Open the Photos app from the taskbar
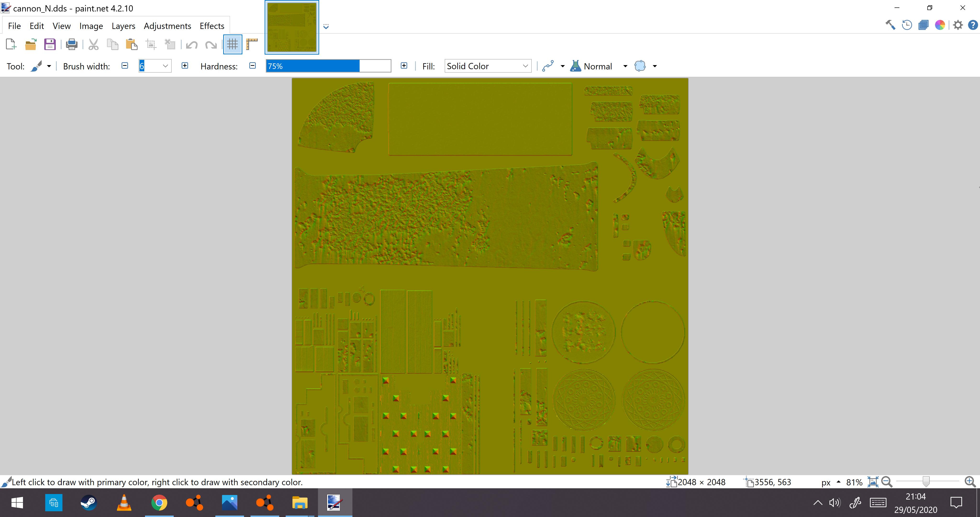The height and width of the screenshot is (517, 980). (x=229, y=503)
